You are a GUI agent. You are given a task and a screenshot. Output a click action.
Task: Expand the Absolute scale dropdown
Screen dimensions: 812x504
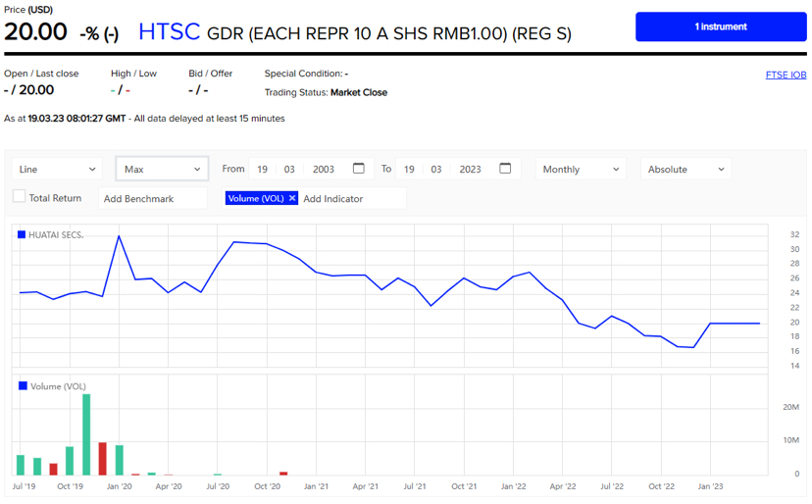[686, 170]
